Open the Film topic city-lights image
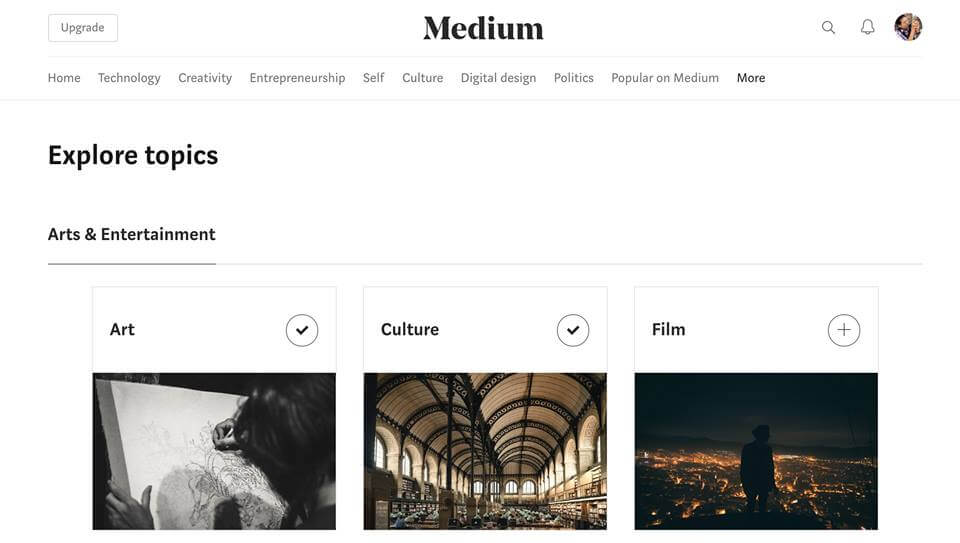 pyautogui.click(x=756, y=451)
